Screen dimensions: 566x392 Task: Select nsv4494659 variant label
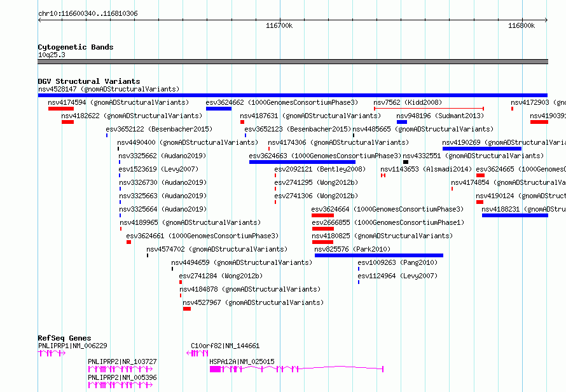(242, 262)
